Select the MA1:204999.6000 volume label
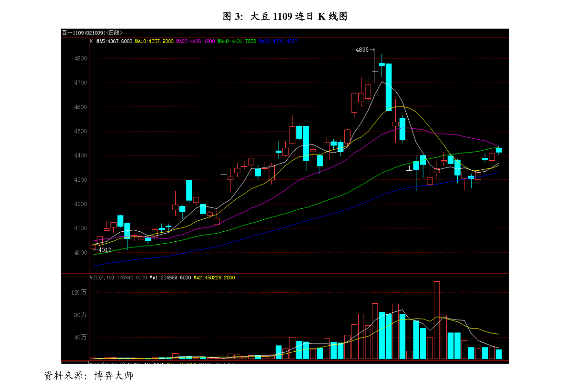The image size is (572, 392). tap(170, 278)
